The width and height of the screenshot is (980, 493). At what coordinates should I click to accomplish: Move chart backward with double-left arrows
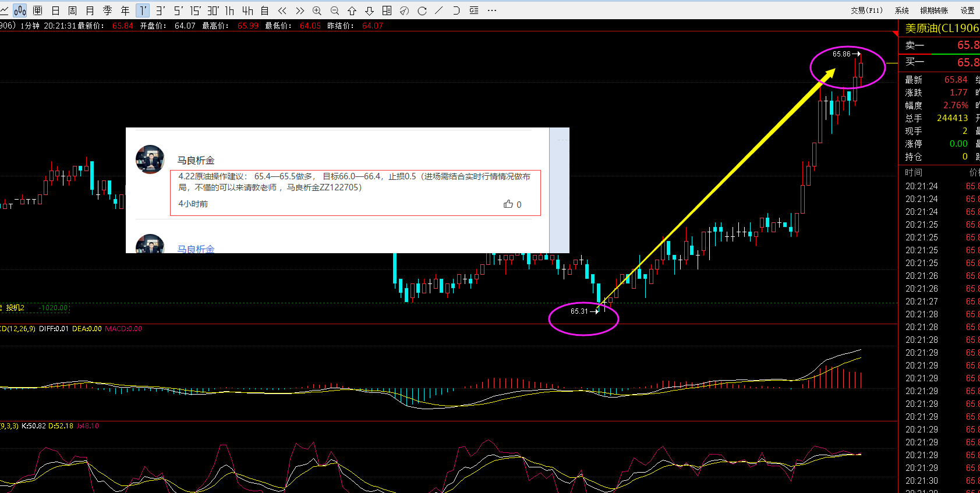click(282, 10)
